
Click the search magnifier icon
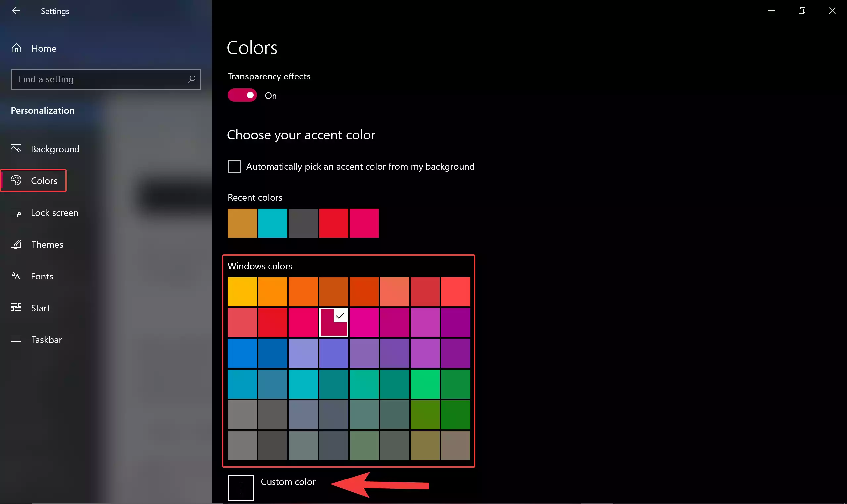[191, 79]
